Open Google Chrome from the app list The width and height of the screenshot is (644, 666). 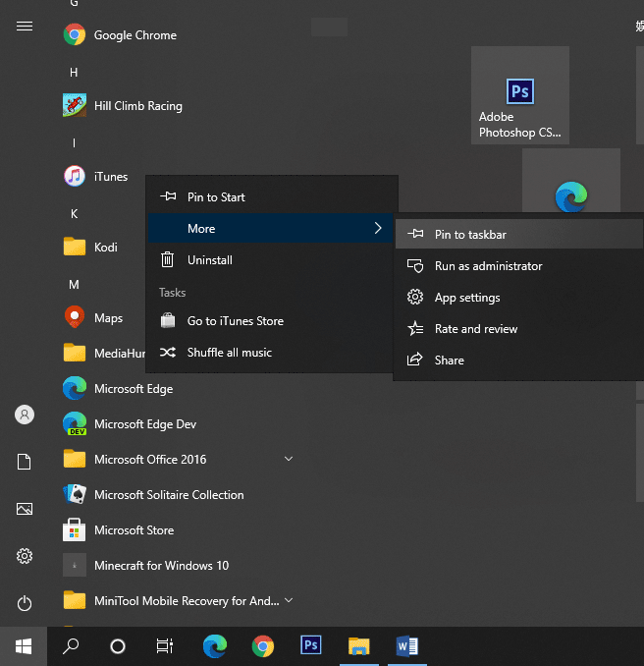(75, 35)
